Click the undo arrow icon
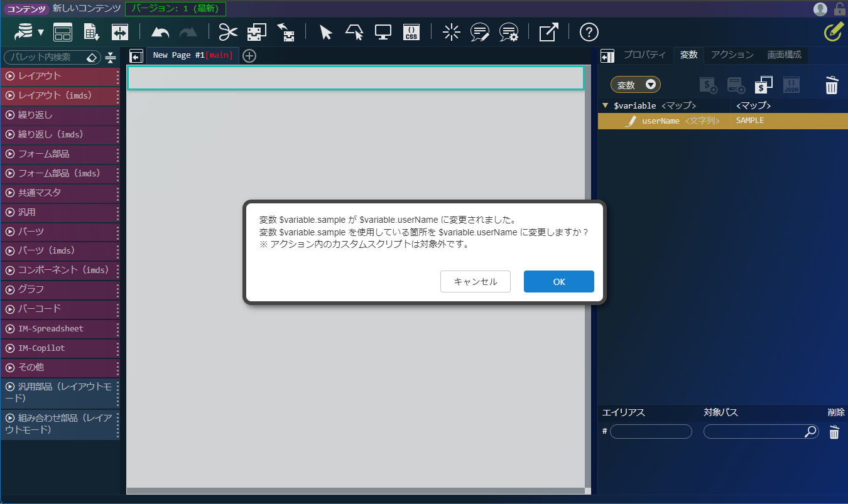The width and height of the screenshot is (848, 504). tap(160, 33)
